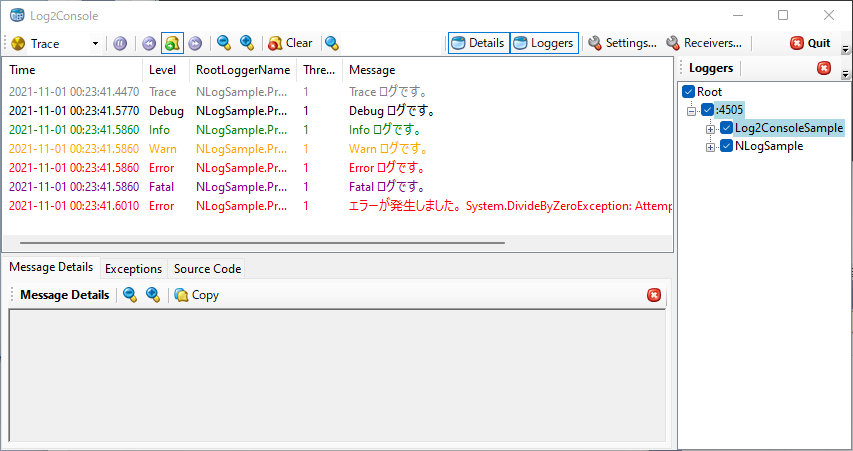Image resolution: width=853 pixels, height=451 pixels.
Task: Open Receivers dialog
Action: [x=704, y=43]
